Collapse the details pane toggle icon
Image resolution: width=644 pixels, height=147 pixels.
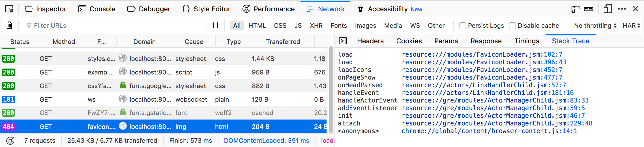(x=343, y=41)
